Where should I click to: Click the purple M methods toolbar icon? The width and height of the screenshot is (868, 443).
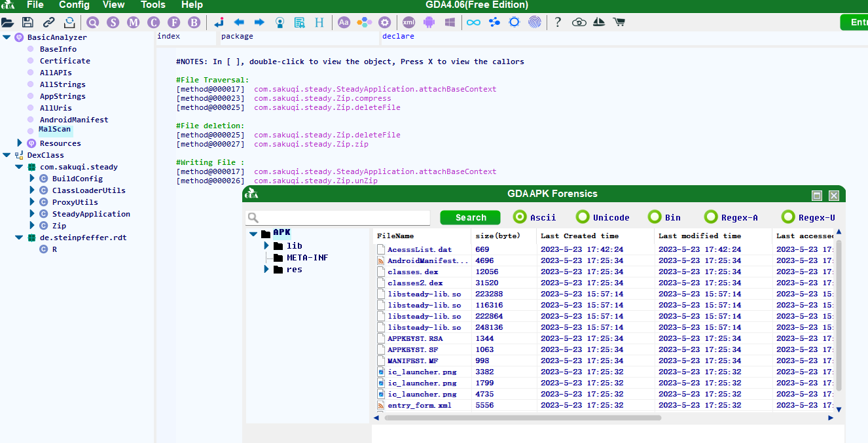134,22
